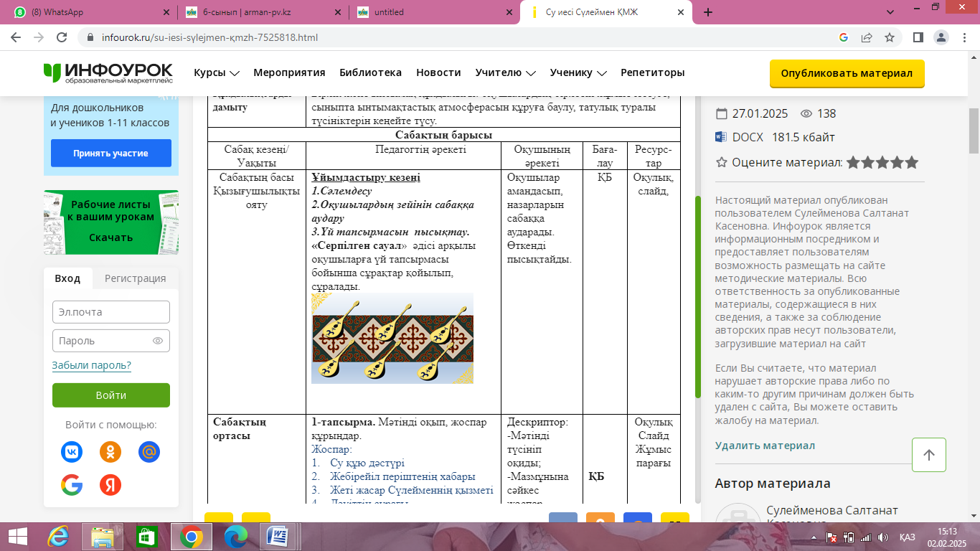Open File Explorer from the taskbar

[x=103, y=537]
